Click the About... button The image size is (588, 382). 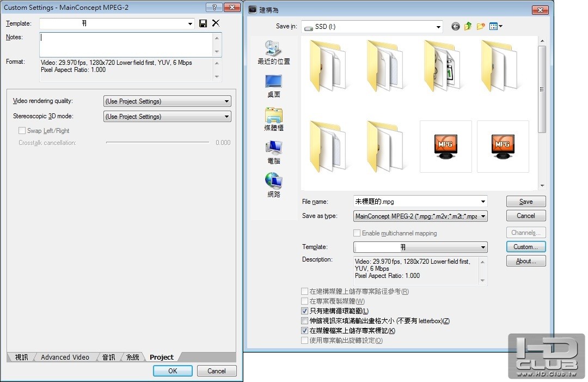526,261
